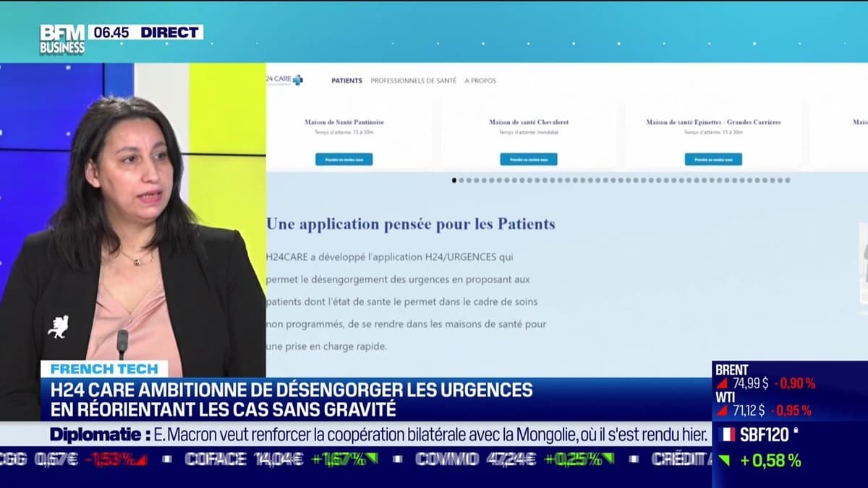Open the PROFESSIONNELS DE SANTÉ tab
Screen dimensions: 868x488
tap(413, 80)
